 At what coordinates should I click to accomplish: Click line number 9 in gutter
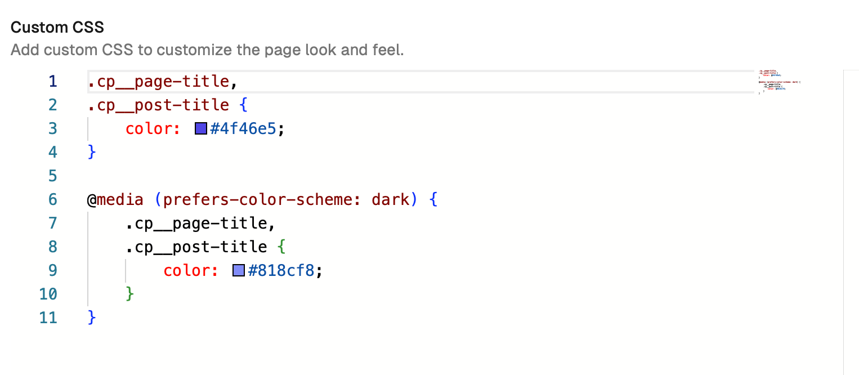point(52,271)
